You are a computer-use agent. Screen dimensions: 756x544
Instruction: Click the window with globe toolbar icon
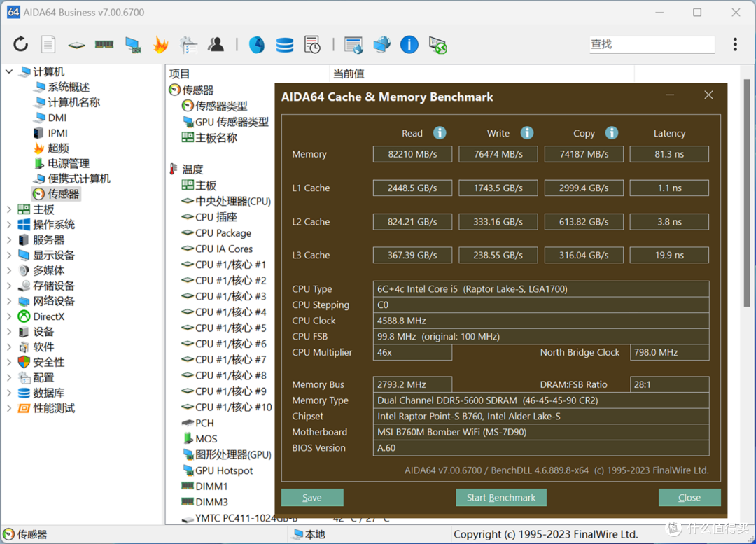[x=353, y=45]
